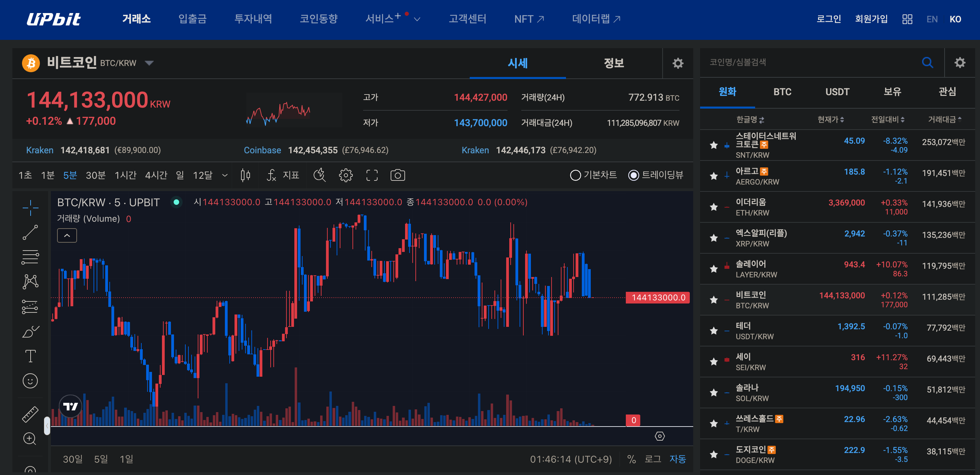Open the 보유 holdings tab
The width and height of the screenshot is (980, 475).
892,92
